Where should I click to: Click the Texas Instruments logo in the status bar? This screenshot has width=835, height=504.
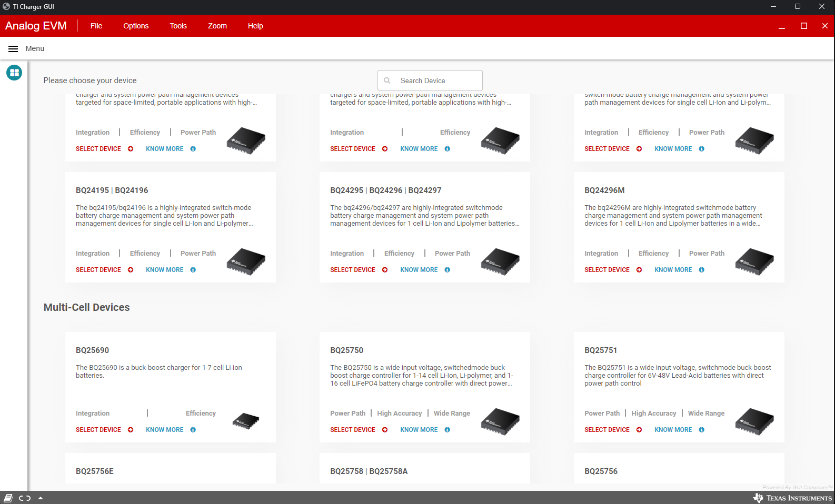pos(792,498)
